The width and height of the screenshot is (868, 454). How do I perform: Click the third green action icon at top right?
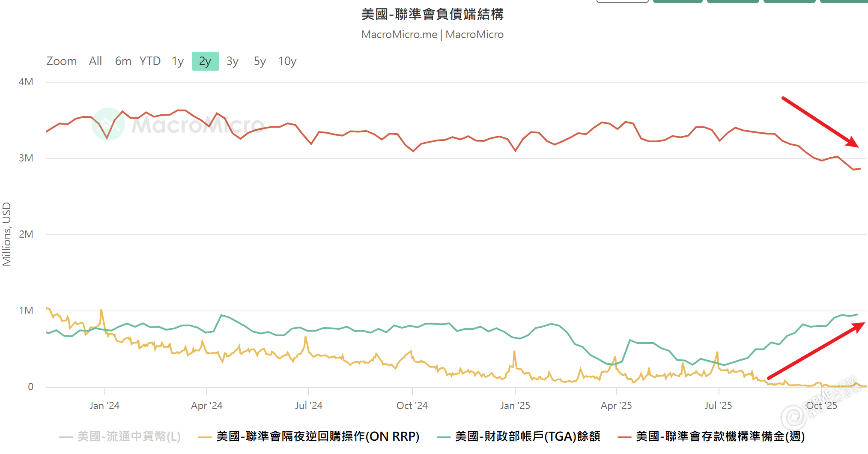point(790,1)
